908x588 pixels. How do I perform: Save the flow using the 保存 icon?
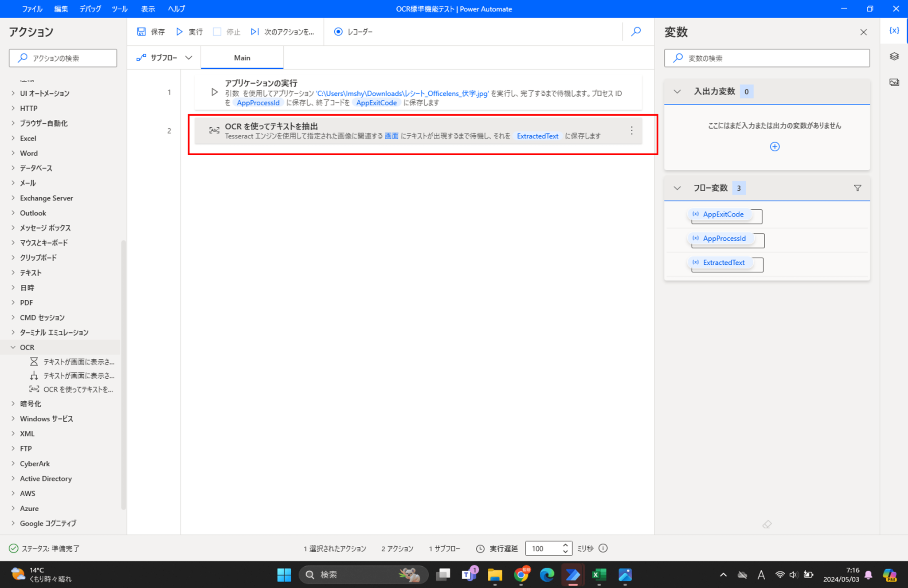coord(141,31)
